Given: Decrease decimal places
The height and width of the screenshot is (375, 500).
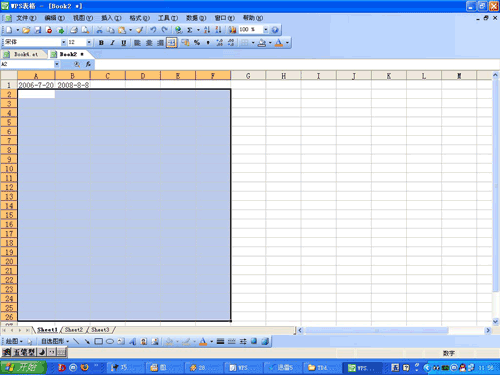Looking at the screenshot, I should click(231, 42).
